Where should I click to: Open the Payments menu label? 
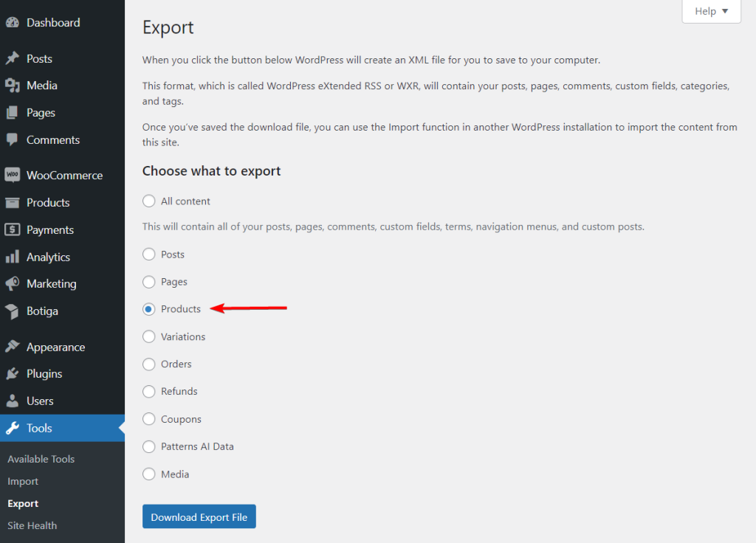pyautogui.click(x=50, y=230)
